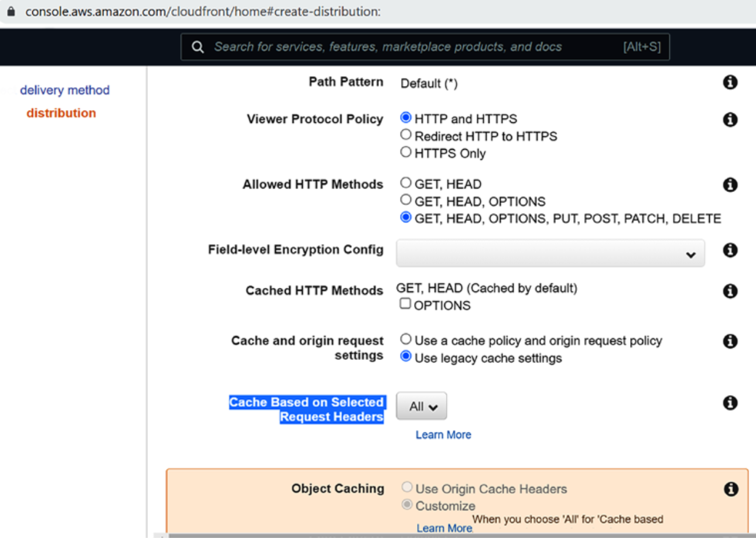Click the Object Caching label

[x=338, y=489]
